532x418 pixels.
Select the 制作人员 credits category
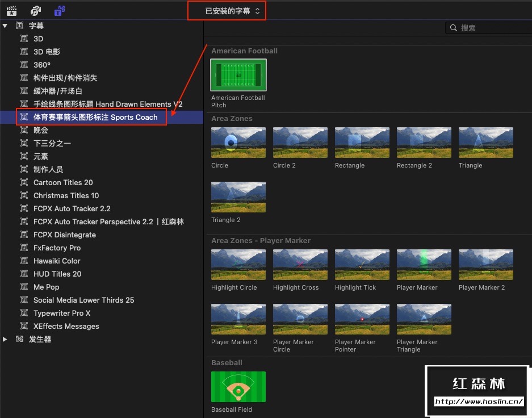(48, 169)
